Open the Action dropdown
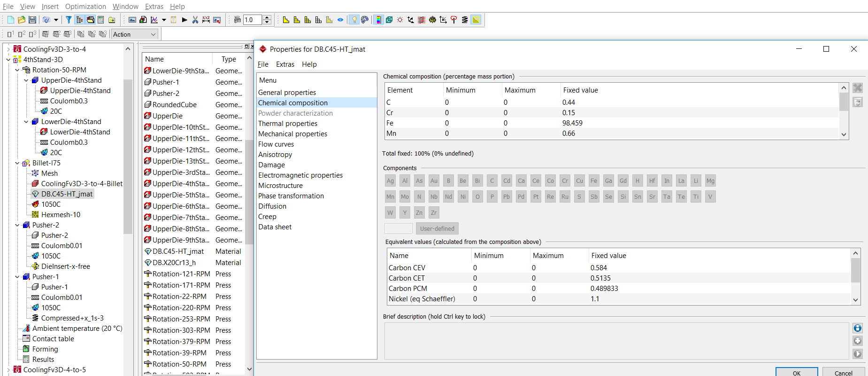 pyautogui.click(x=134, y=34)
